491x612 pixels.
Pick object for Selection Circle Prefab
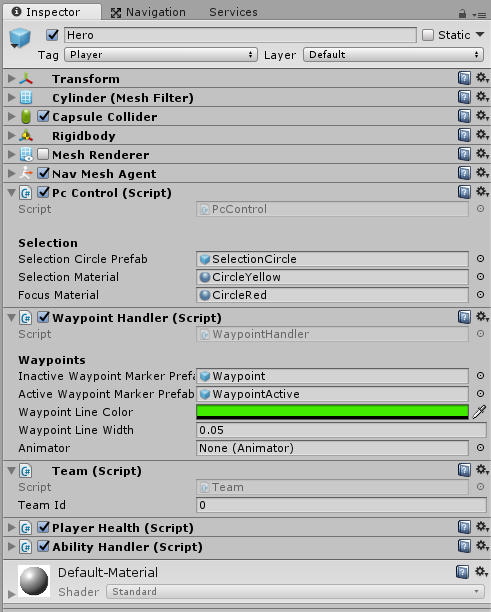(480, 258)
